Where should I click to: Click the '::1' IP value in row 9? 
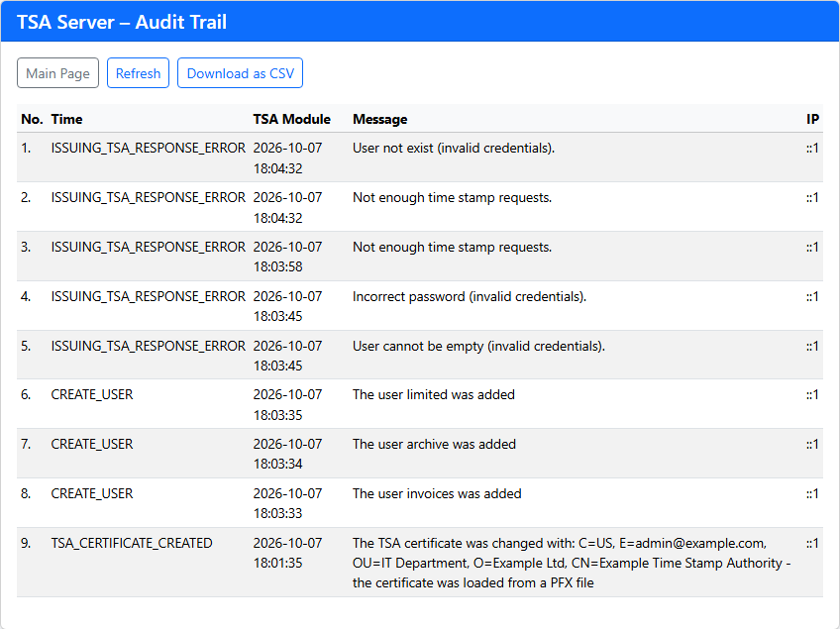pyautogui.click(x=812, y=543)
